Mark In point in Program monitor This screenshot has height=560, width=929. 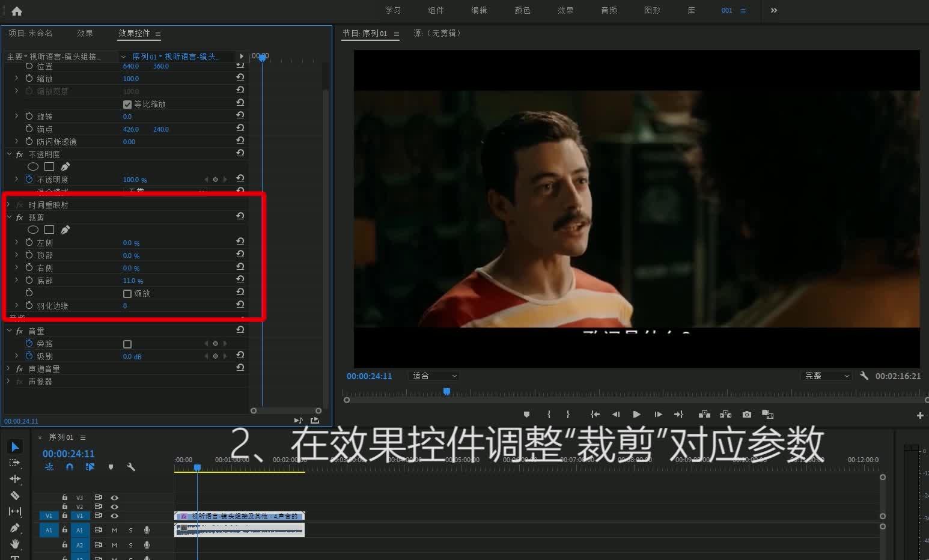point(549,414)
